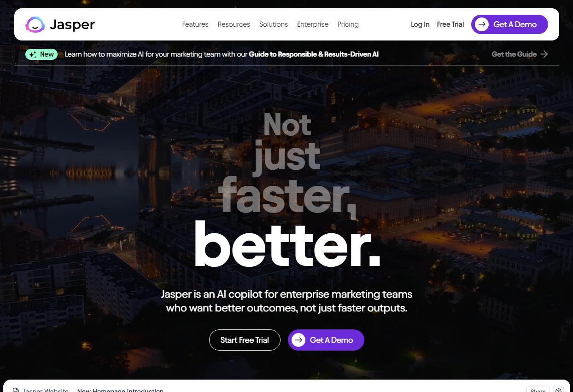This screenshot has width=573, height=392.
Task: Expand the Solutions navigation menu
Action: coord(274,24)
